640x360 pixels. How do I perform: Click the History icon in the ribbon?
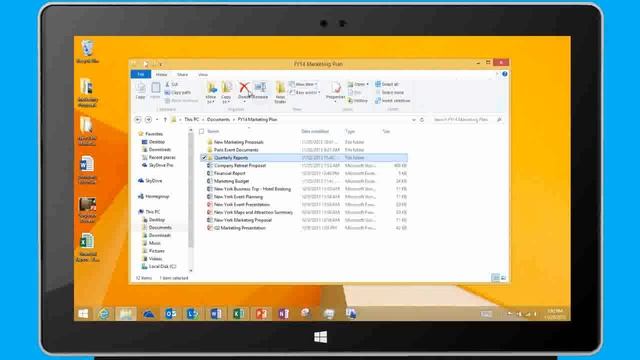(x=358, y=100)
